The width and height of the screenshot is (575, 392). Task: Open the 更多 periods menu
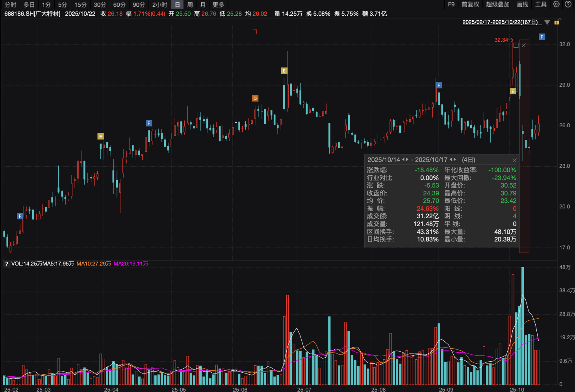(218, 5)
